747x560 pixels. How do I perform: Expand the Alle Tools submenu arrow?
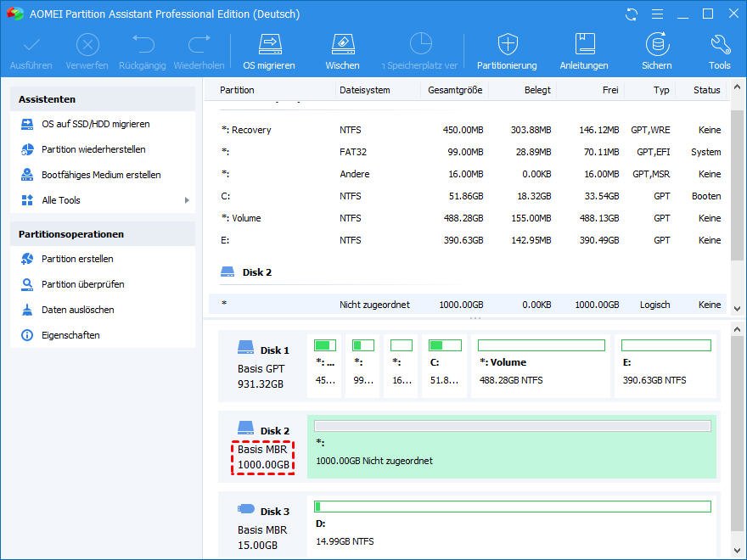[x=187, y=200]
